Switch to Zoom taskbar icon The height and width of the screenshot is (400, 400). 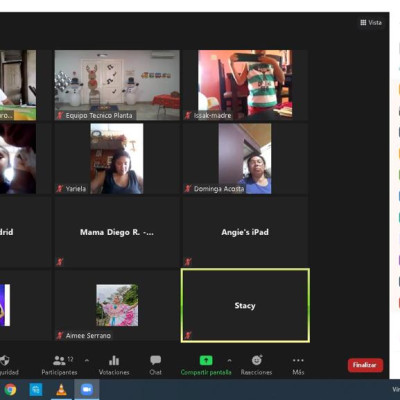click(87, 389)
